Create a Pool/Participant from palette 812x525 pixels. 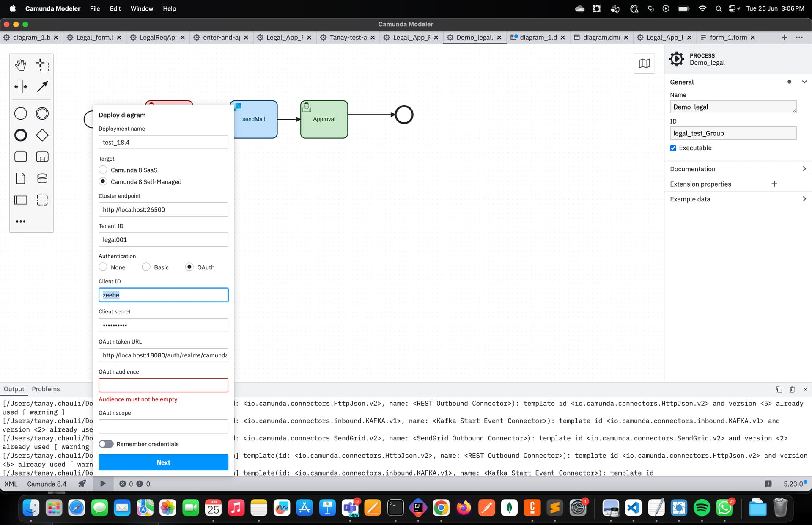coord(20,200)
